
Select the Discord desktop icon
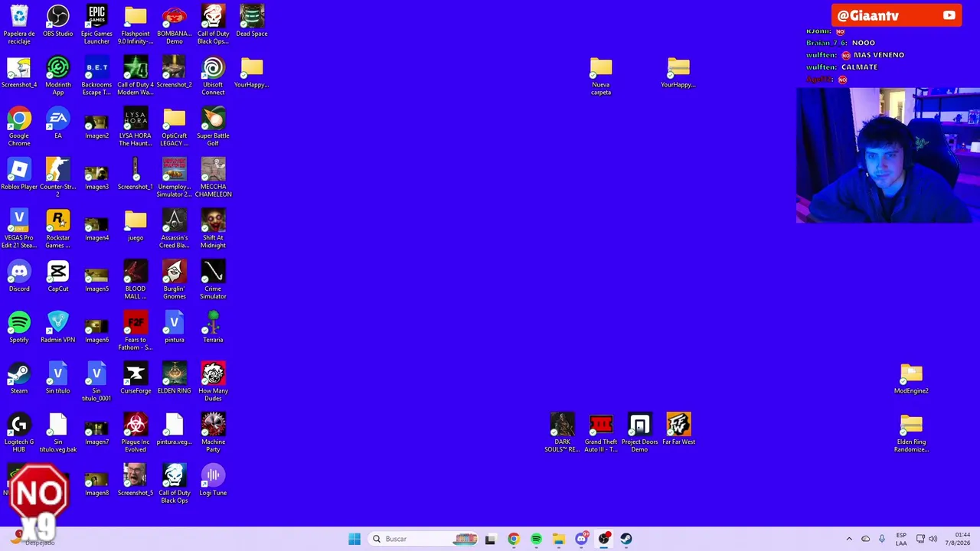[19, 277]
